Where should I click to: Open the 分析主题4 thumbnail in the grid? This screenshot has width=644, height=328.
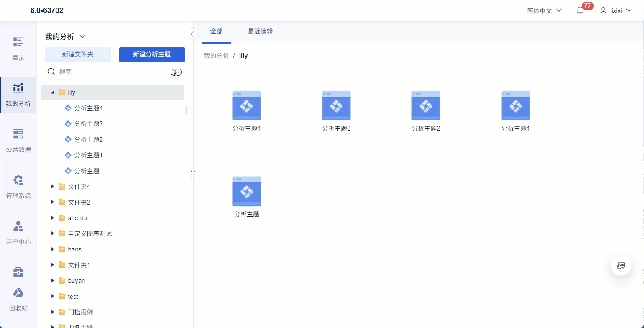246,105
